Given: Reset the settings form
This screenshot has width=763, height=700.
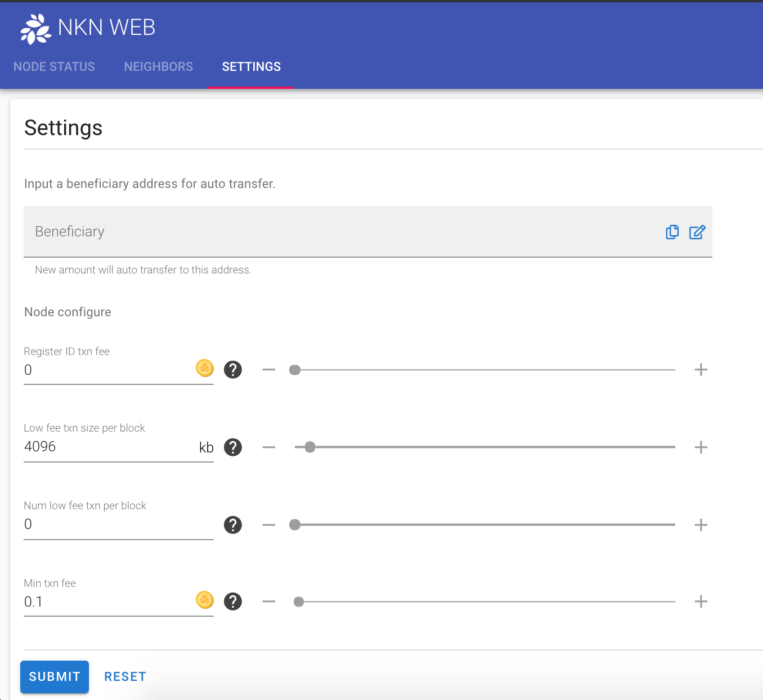Looking at the screenshot, I should point(125,676).
